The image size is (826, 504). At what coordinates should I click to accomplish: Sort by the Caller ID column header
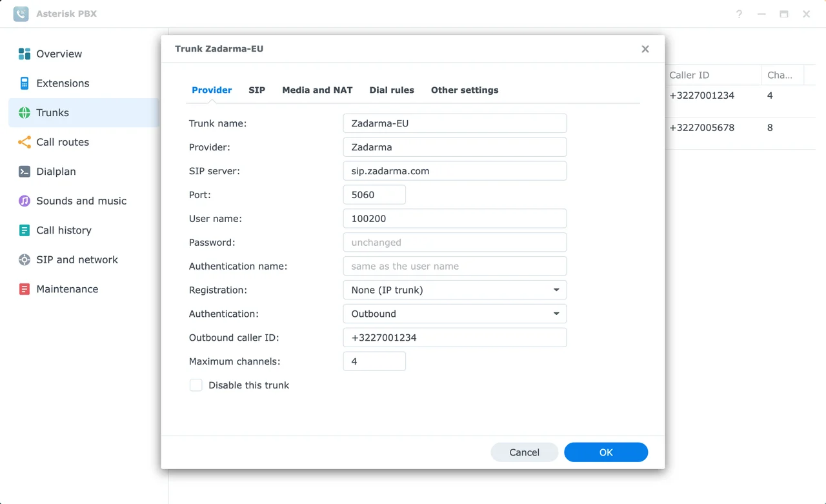pyautogui.click(x=713, y=75)
